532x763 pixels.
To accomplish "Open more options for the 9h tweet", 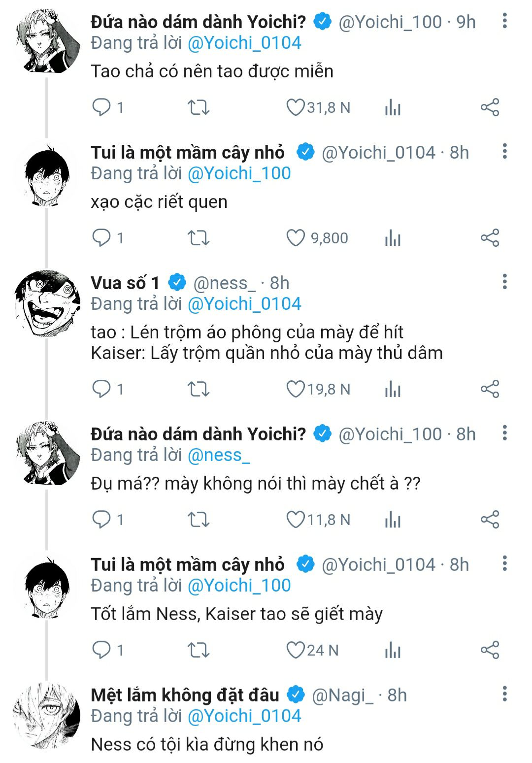I will tap(504, 21).
